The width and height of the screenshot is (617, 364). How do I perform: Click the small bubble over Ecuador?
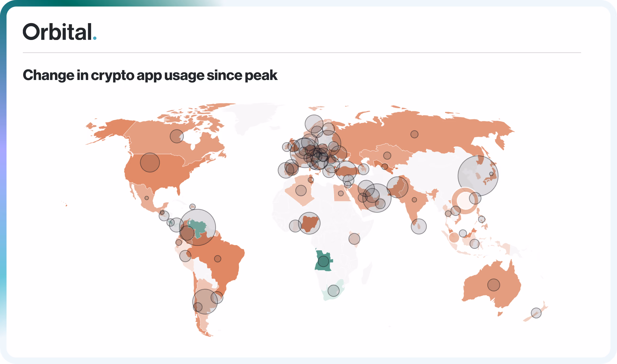[x=179, y=242]
